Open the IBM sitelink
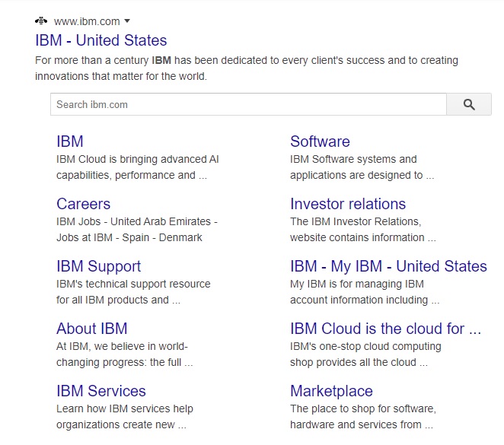Viewport: 504px width, 445px height. pyautogui.click(x=70, y=141)
